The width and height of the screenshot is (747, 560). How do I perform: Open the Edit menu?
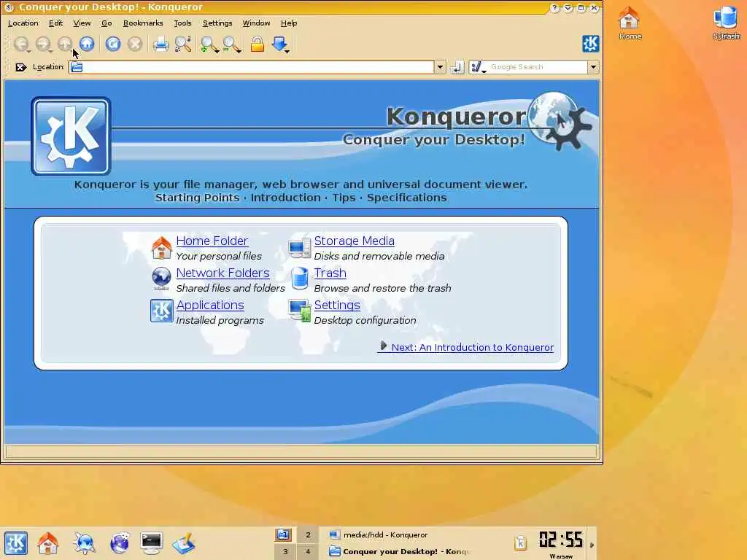55,23
